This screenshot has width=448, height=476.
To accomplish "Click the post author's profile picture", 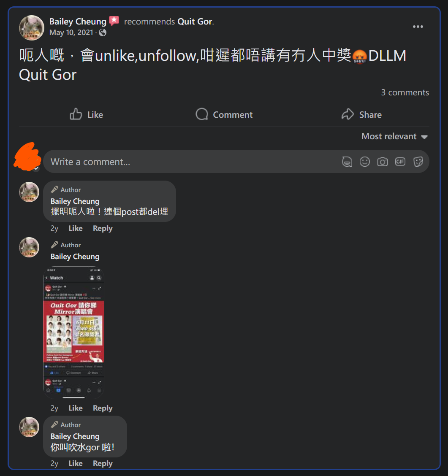I will (x=32, y=27).
